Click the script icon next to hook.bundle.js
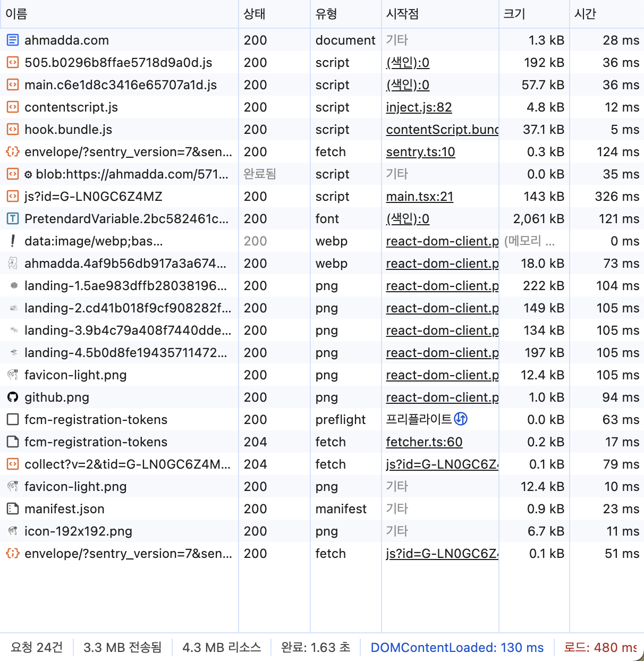Image resolution: width=644 pixels, height=661 pixels. (x=13, y=129)
